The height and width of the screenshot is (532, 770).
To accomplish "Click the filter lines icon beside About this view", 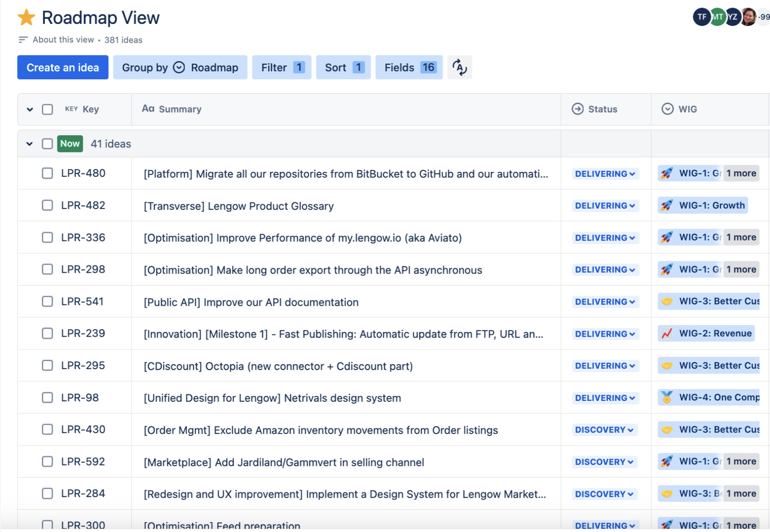I will click(x=22, y=39).
